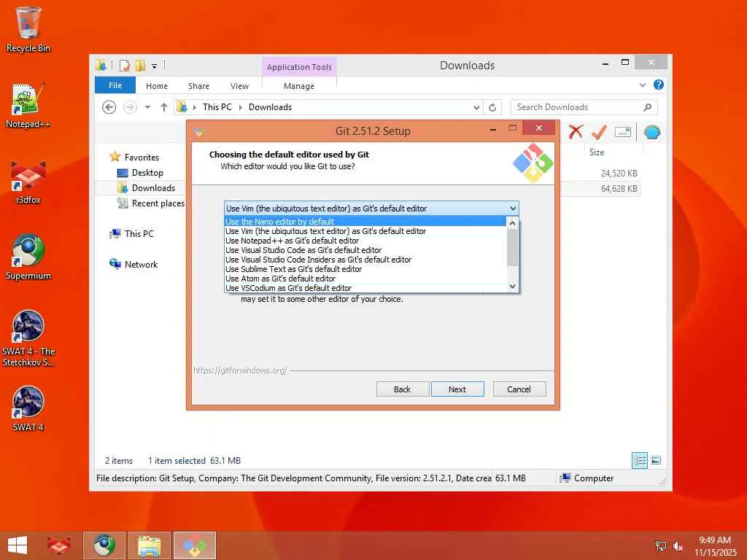
Task: Go up one folder level
Action: [x=164, y=107]
